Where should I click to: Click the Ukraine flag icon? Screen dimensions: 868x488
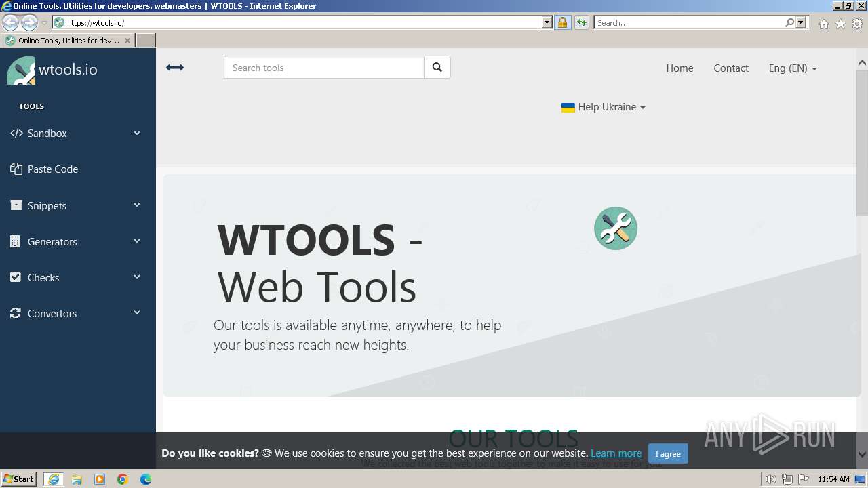568,107
